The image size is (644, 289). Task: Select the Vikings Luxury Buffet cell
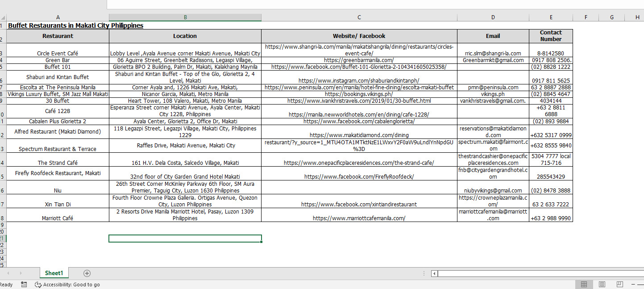pos(58,94)
